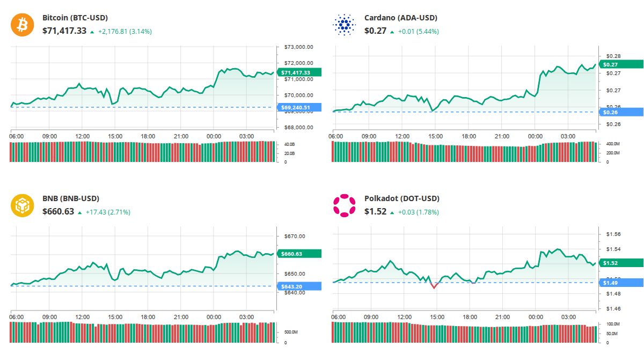Select the Polkadot (DOT-USD) heading
The height and width of the screenshot is (362, 644).
[401, 198]
